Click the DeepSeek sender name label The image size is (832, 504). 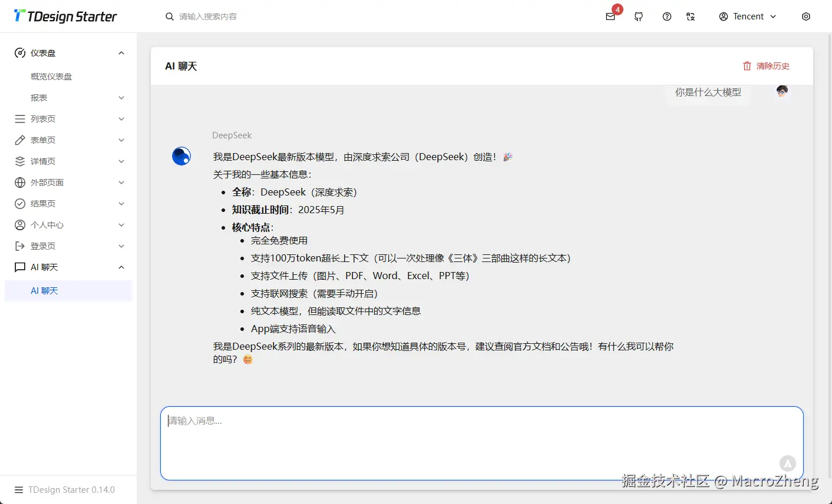click(x=232, y=135)
